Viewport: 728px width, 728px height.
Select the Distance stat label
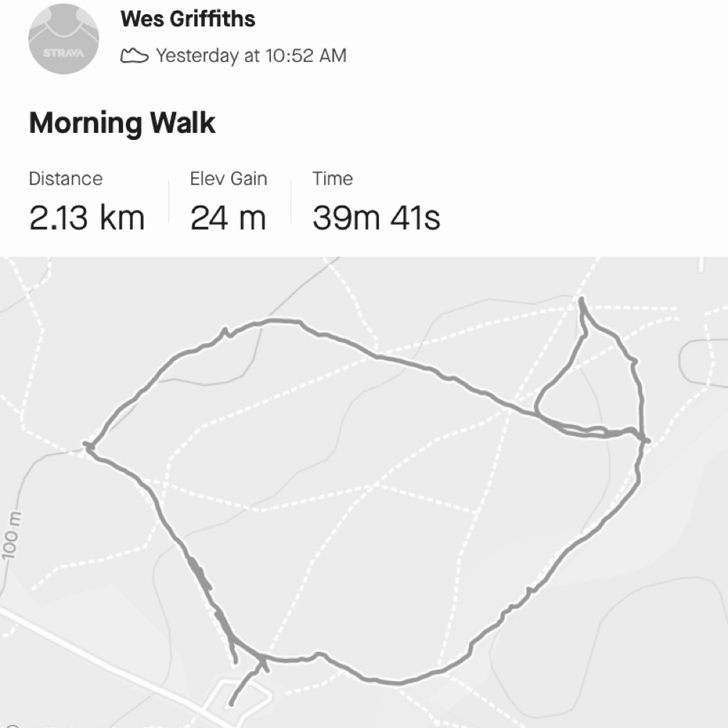point(65,178)
